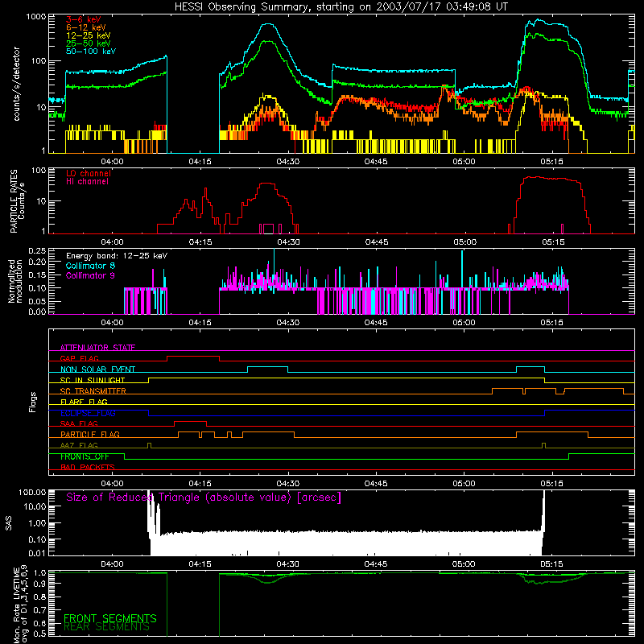
Task: Click 04:45 time label under Flags panel
Action: [x=376, y=484]
